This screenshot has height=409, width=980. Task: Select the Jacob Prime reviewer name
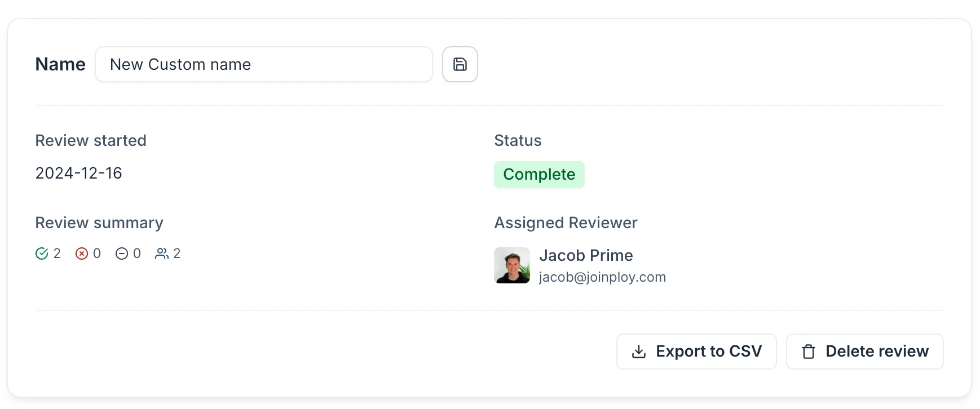586,255
